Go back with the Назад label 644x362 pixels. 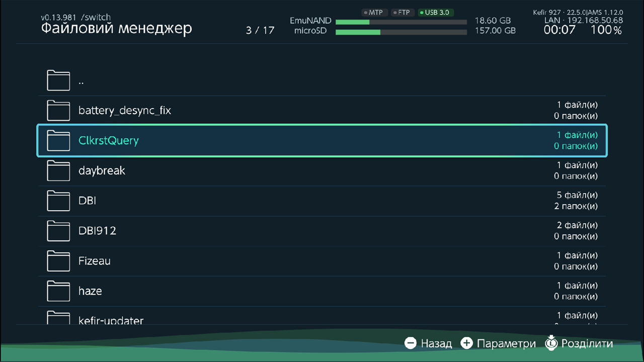point(436,344)
